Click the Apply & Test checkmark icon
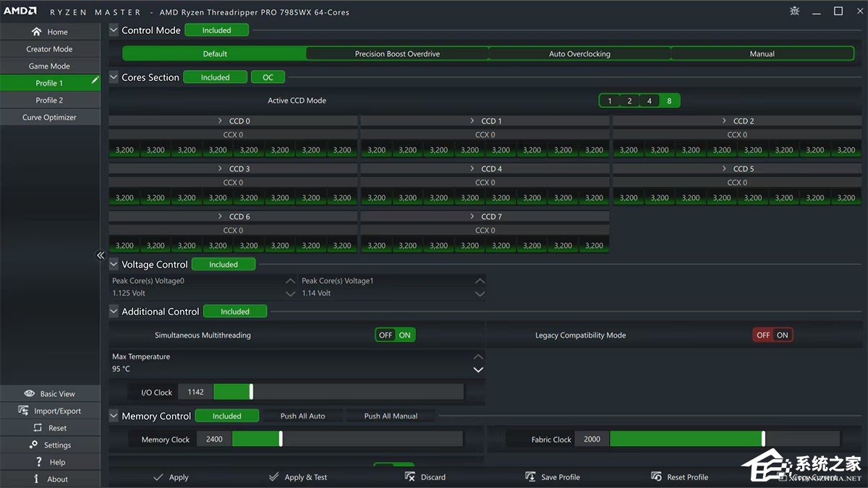The image size is (868, 488). coord(273,477)
